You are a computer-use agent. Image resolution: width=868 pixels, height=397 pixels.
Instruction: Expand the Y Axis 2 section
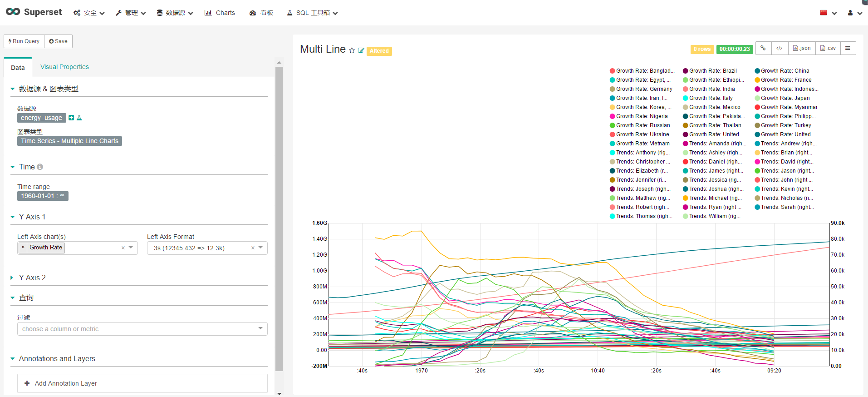[32, 278]
